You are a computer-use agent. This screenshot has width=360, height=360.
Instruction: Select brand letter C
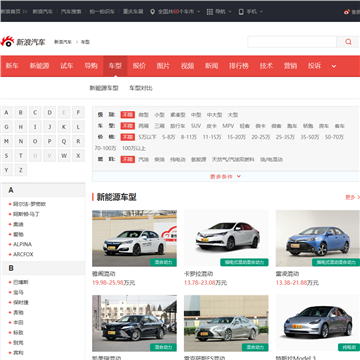[35, 113]
